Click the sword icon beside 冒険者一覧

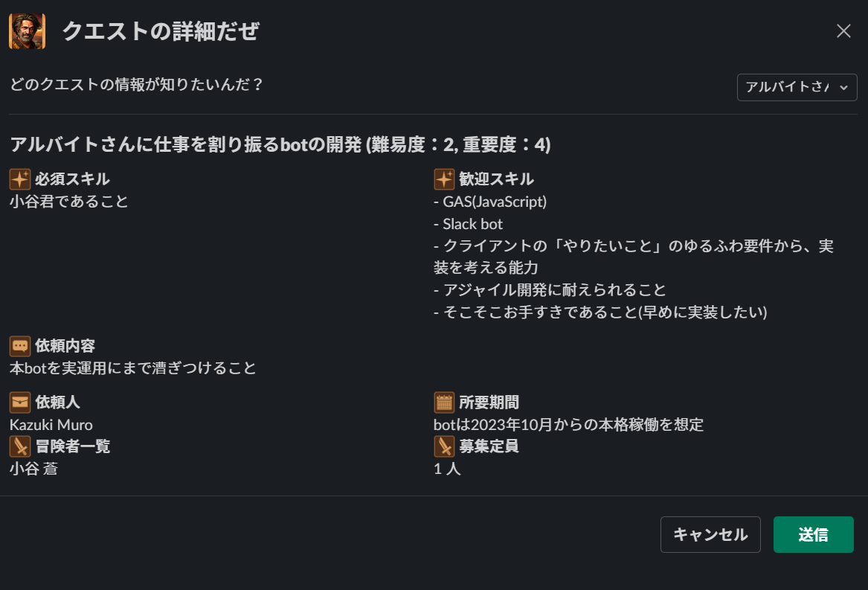[20, 446]
